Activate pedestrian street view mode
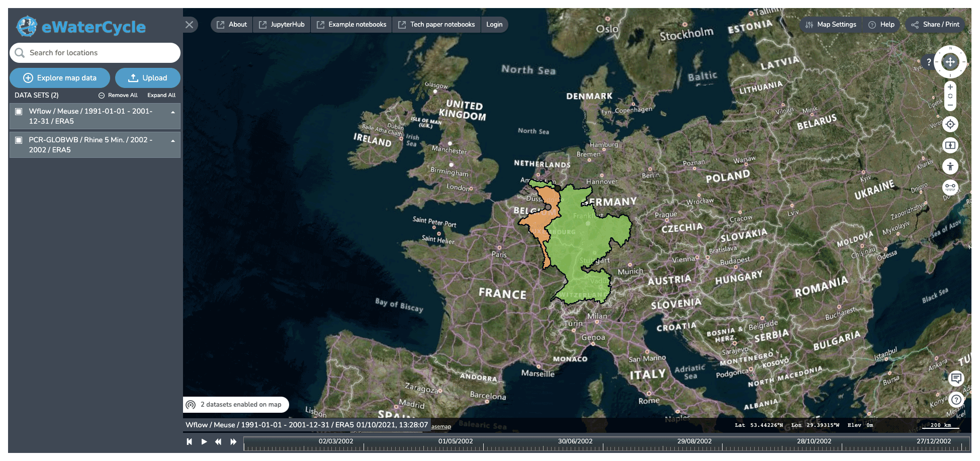This screenshot has height=461, width=980. click(x=950, y=166)
